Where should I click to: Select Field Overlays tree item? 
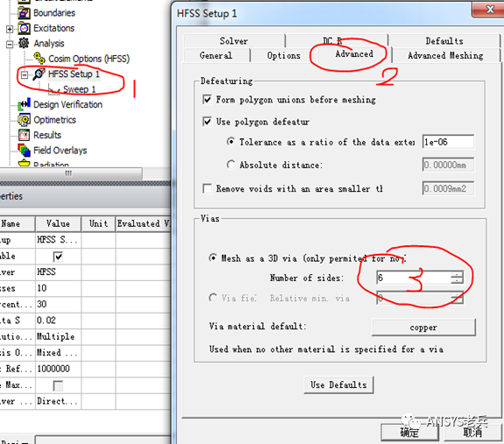pos(60,151)
